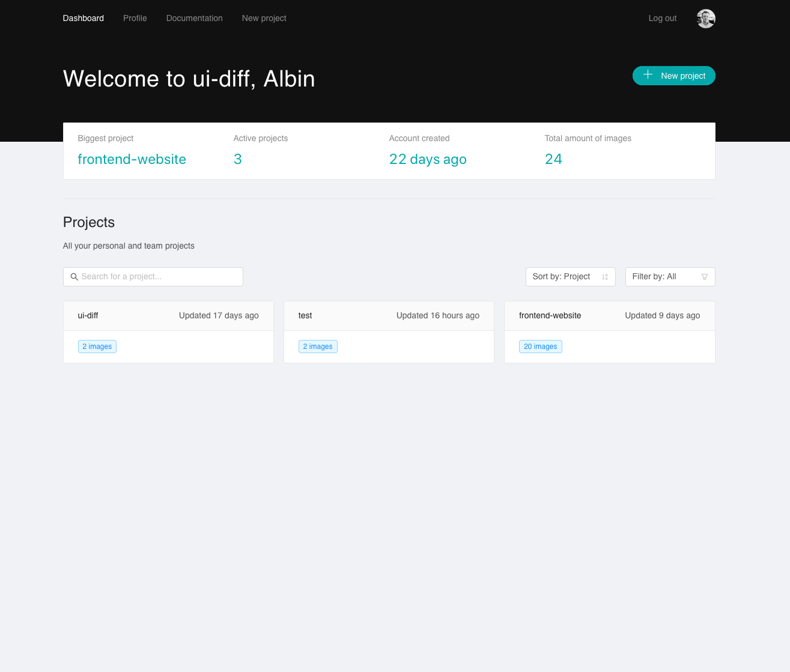Open the Documentation page

pos(194,18)
